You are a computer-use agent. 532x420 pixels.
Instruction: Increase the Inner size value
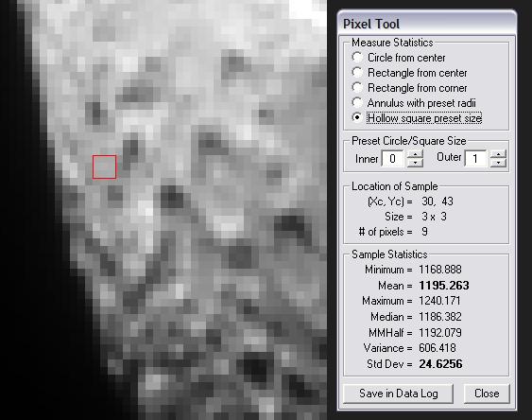[x=415, y=154]
